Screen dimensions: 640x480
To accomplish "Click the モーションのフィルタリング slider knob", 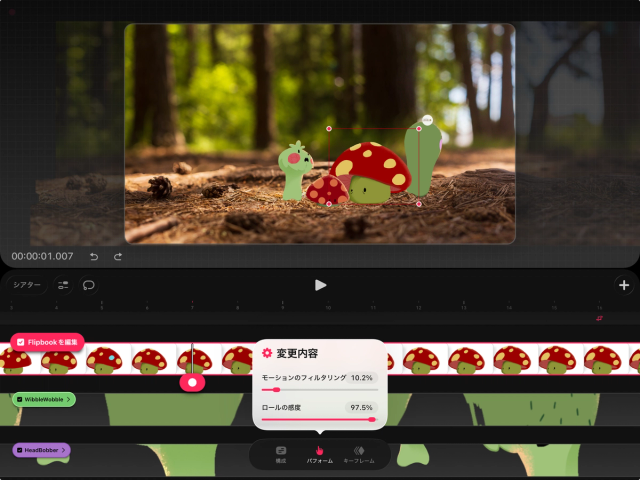I will tap(276, 390).
